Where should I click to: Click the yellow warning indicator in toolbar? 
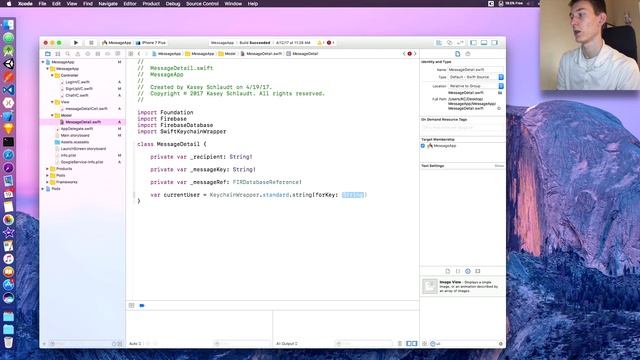point(321,43)
